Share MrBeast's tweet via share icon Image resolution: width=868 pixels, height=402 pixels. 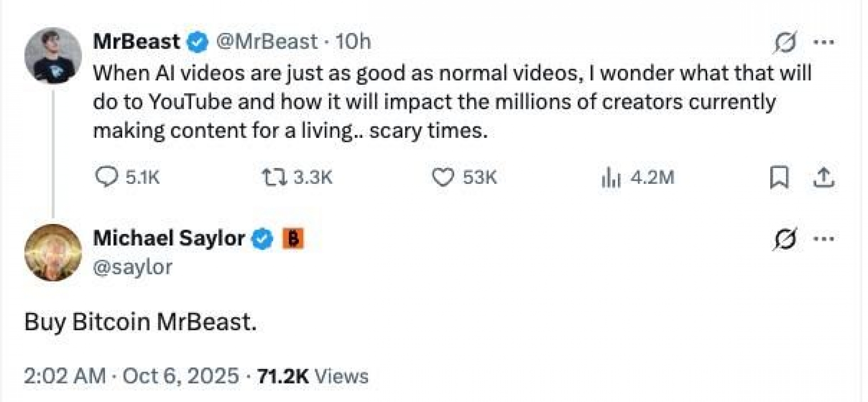(824, 177)
